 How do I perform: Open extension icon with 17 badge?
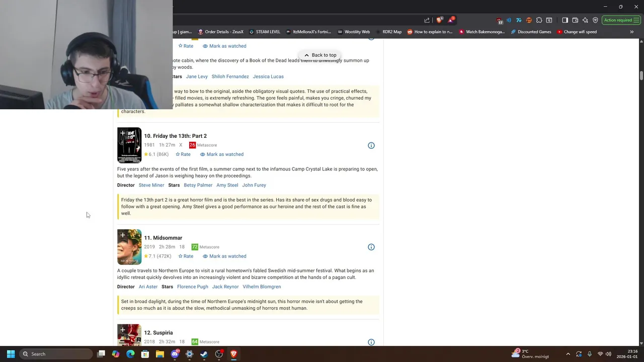click(x=499, y=20)
